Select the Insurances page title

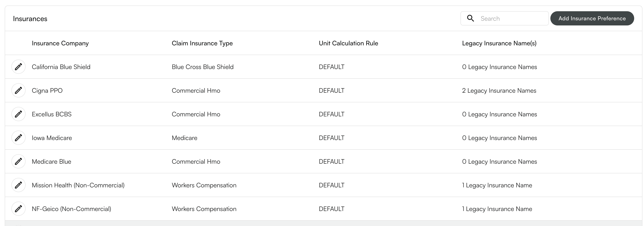coord(30,18)
